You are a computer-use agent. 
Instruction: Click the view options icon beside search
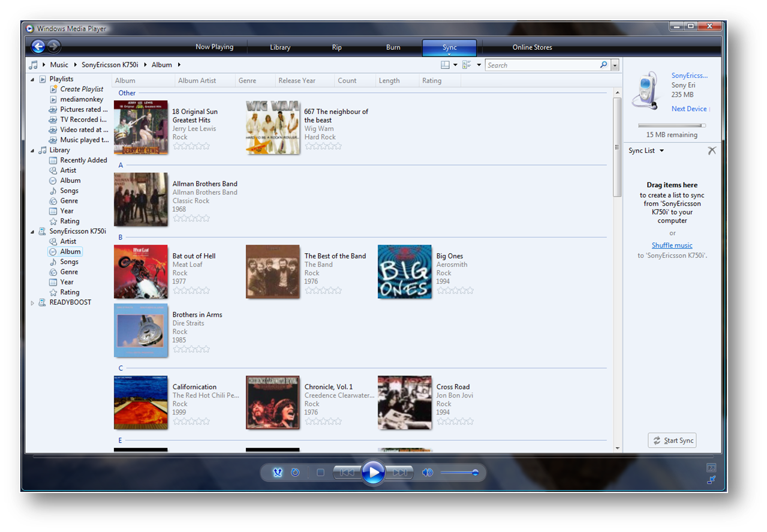pos(467,65)
